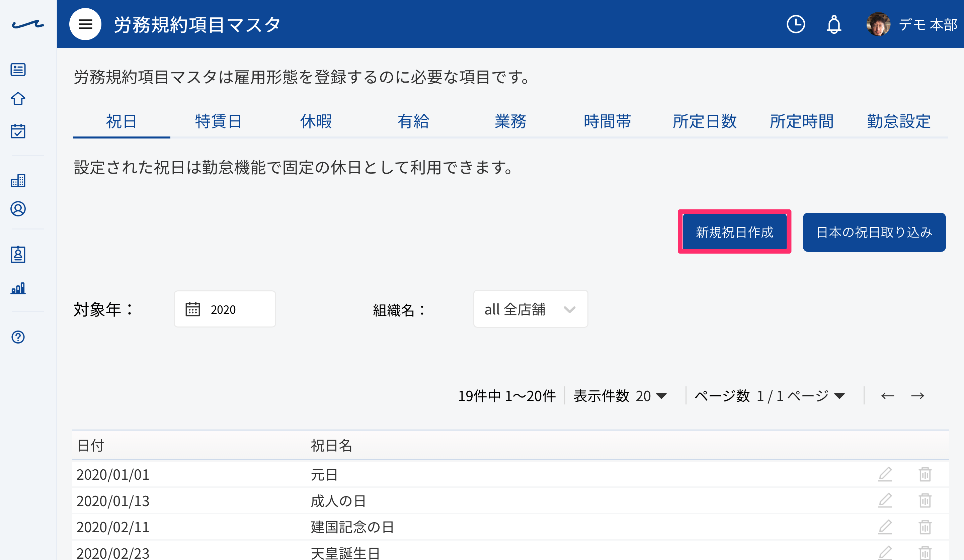Click the 日本の祝日取り込み button
Image resolution: width=964 pixels, height=560 pixels.
(874, 232)
